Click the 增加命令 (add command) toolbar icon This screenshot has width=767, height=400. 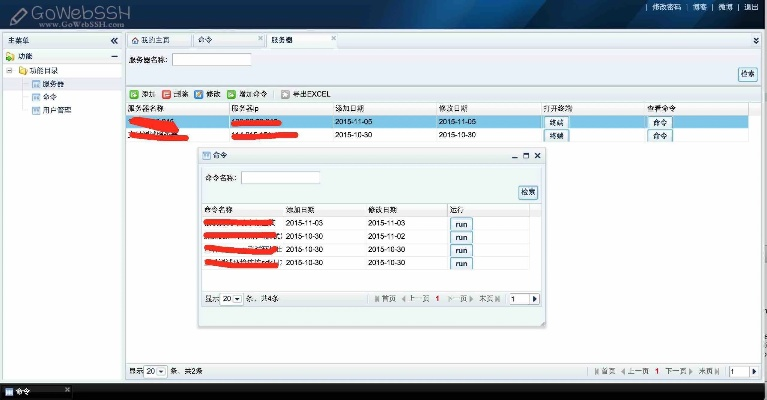click(231, 94)
